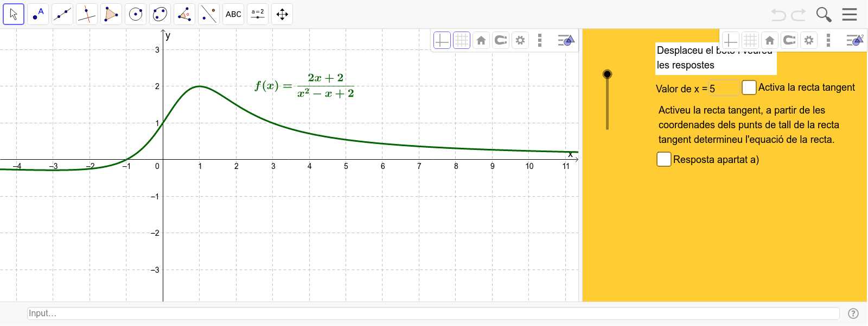The image size is (868, 326).
Task: Check Resposta apartat a) box
Action: coord(664,159)
